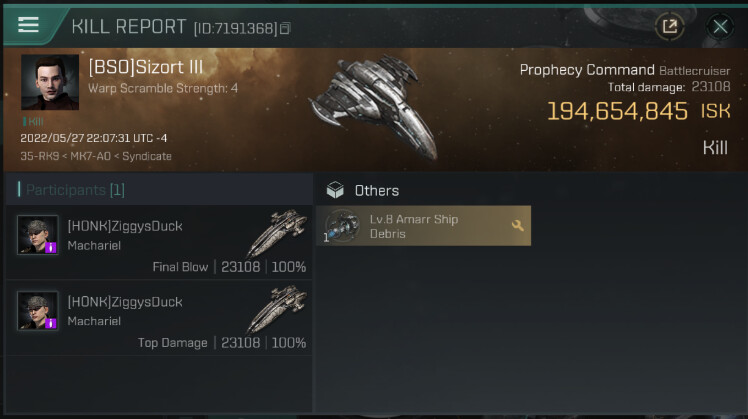Click the Others cube icon

(335, 190)
